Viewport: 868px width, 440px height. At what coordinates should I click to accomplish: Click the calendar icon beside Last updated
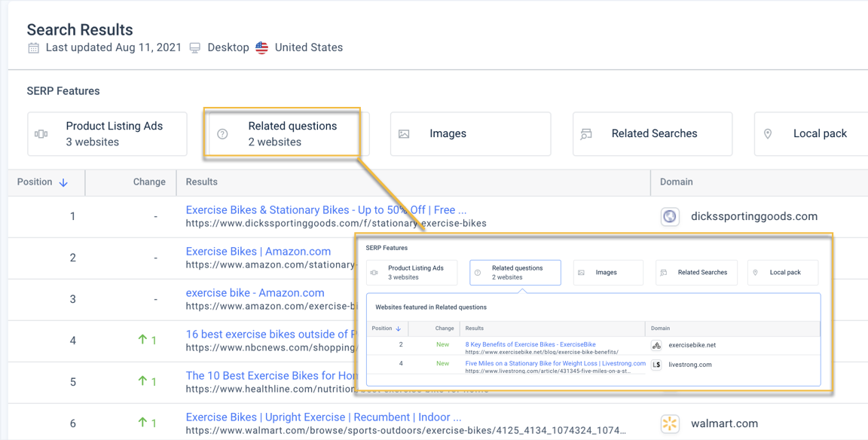[x=34, y=47]
